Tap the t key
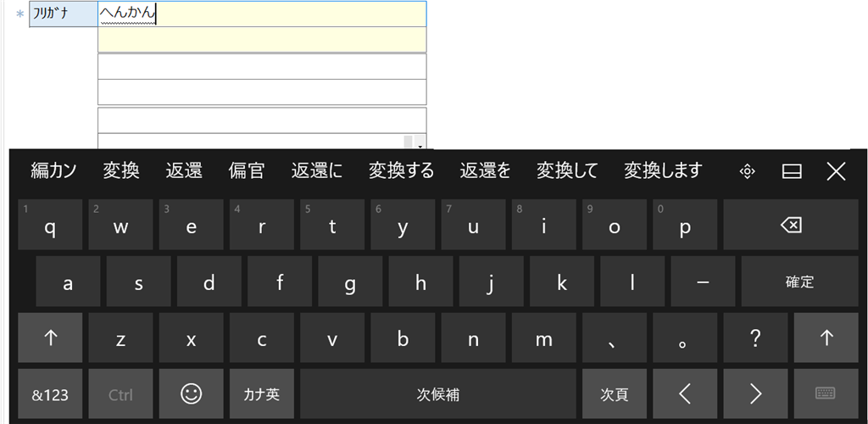 (332, 225)
